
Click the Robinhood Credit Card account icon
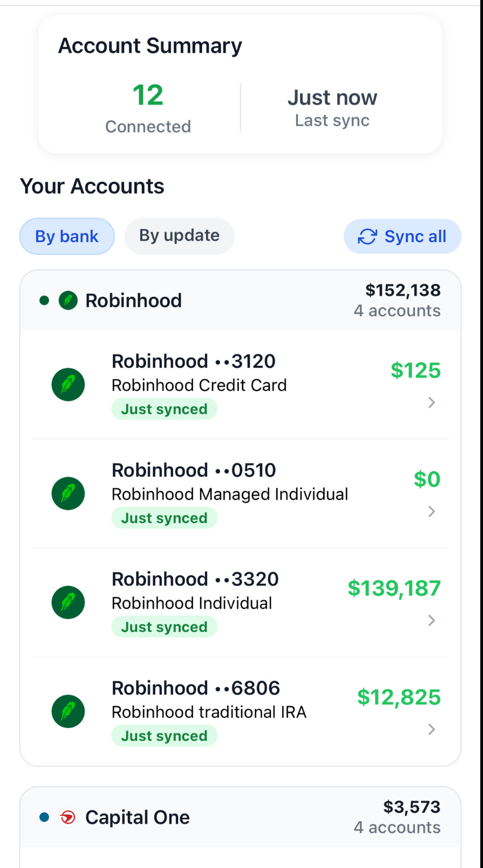click(x=68, y=385)
